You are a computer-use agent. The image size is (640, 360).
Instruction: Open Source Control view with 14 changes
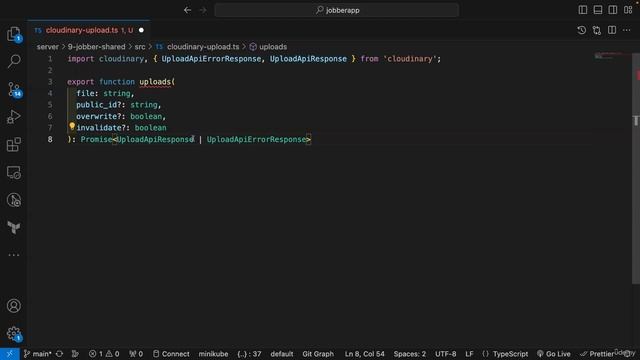tap(14, 89)
